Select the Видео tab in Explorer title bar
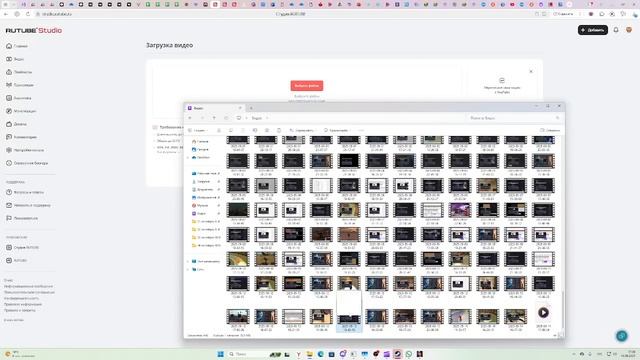 click(x=214, y=108)
